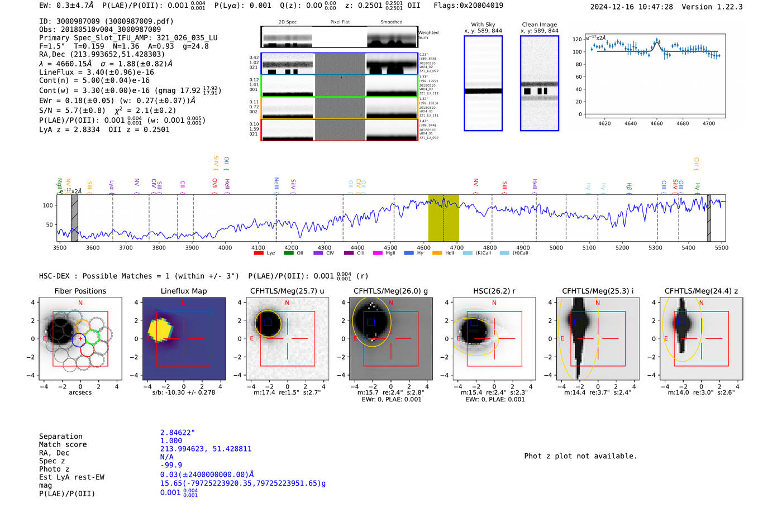Image resolution: width=782 pixels, height=532 pixels.
Task: Click the 's/b: -10.30 +/- 0.278' caption
Action: pyautogui.click(x=184, y=392)
